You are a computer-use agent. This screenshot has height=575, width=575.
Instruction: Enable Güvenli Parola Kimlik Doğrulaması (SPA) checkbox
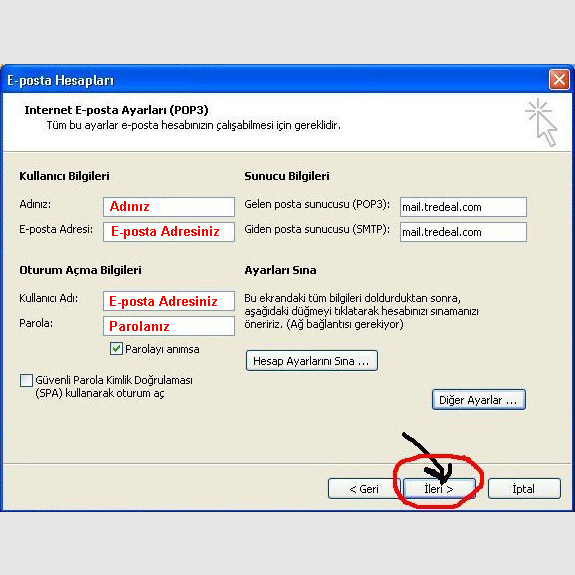pos(26,380)
